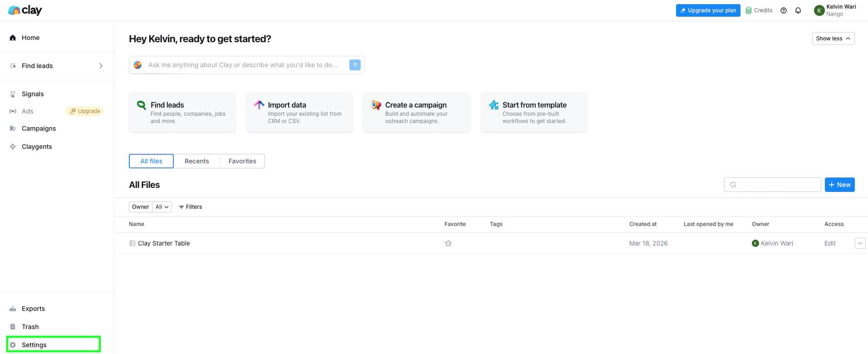
Task: Click Upgrade your plan button
Action: point(708,10)
